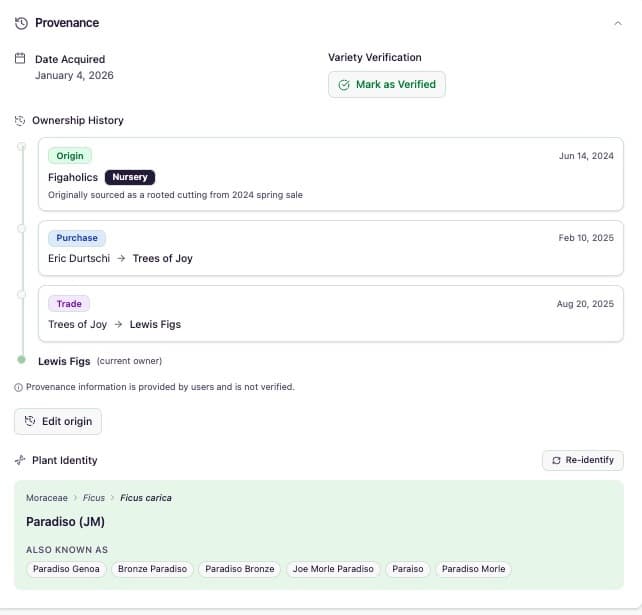Click the Moraceae breadcrumb
This screenshot has width=642, height=615.
45,498
